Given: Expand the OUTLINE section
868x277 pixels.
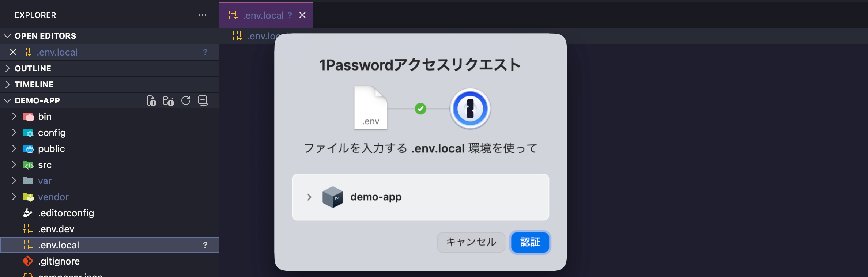Looking at the screenshot, I should coord(33,68).
